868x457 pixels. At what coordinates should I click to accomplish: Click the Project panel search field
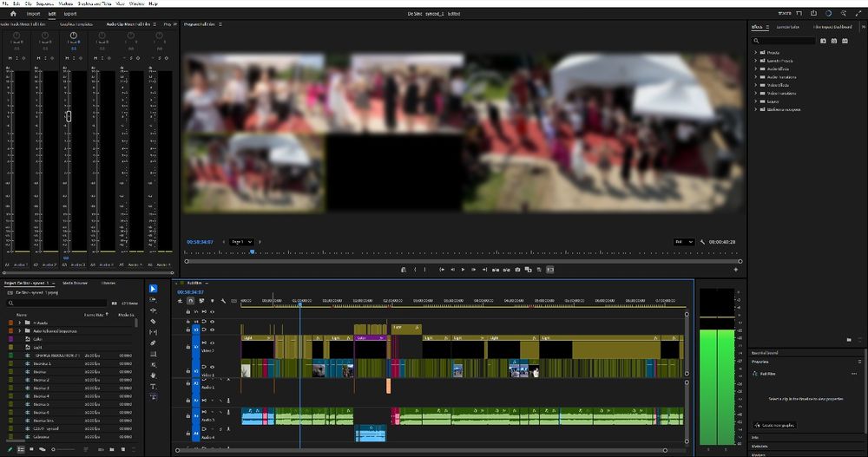[57, 303]
